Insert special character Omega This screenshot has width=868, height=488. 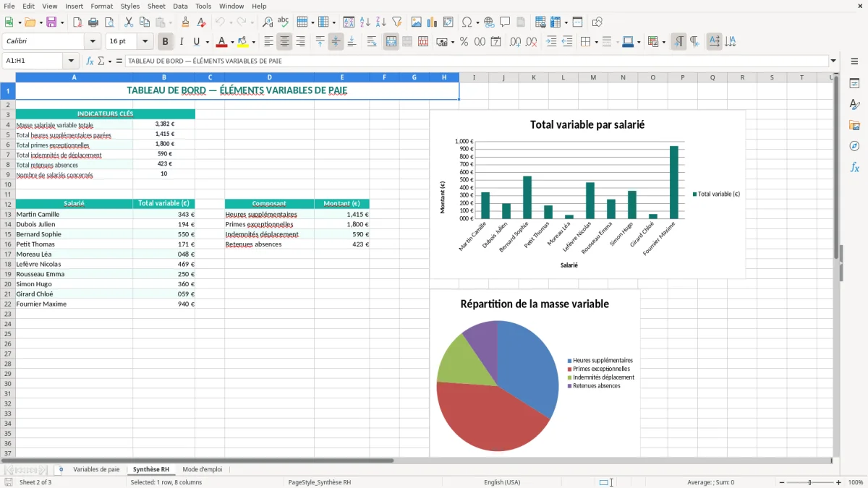[x=466, y=22]
